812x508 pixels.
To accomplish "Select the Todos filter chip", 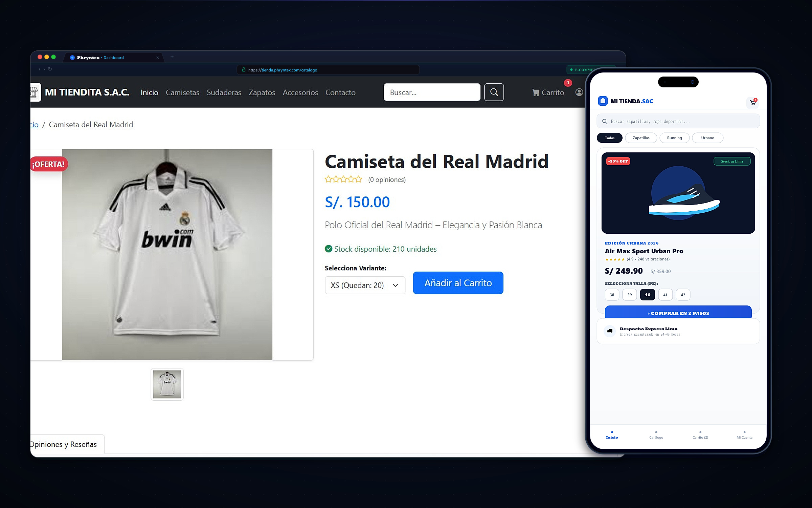I will [609, 138].
